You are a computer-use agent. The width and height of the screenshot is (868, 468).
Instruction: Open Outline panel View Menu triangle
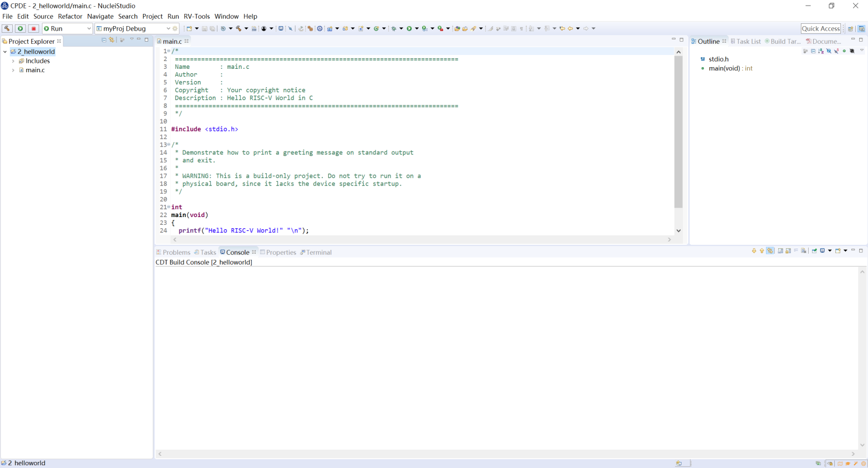click(x=862, y=51)
